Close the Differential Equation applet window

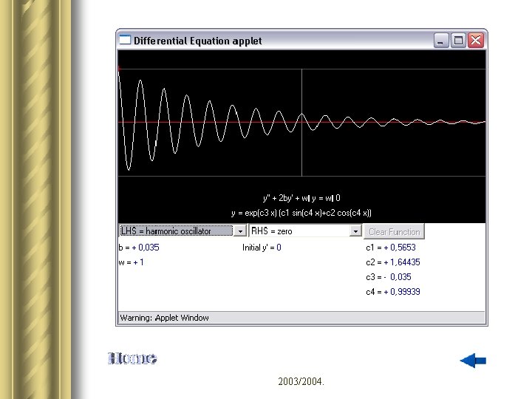(x=476, y=41)
